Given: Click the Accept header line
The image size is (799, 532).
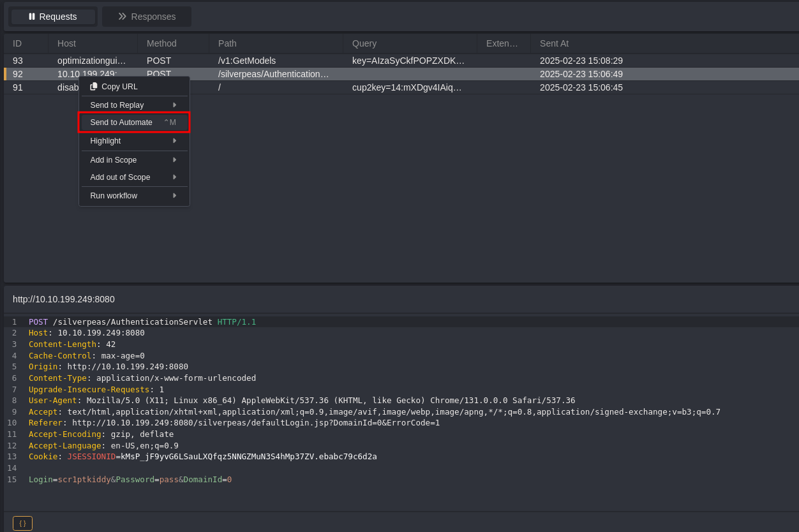Looking at the screenshot, I should [375, 412].
